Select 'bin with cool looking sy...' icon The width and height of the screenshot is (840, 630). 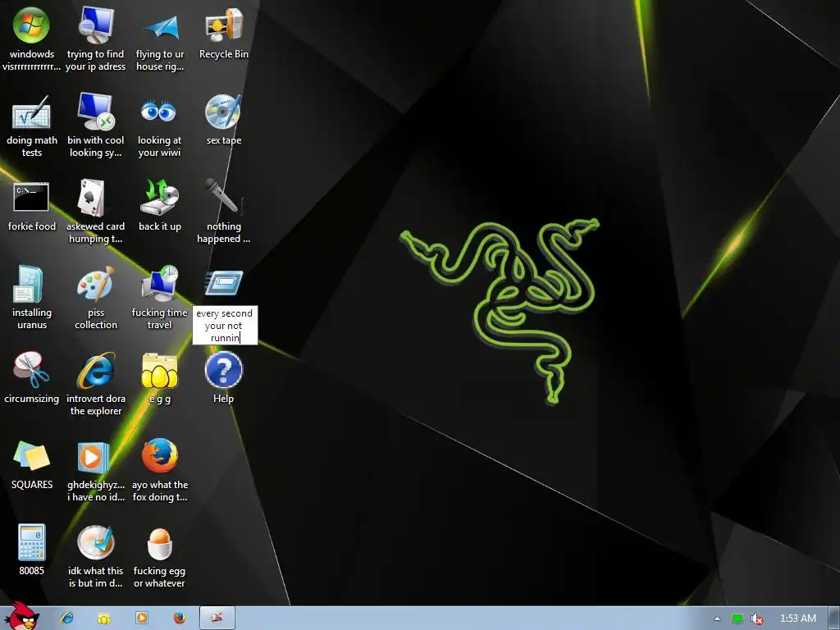click(x=95, y=112)
